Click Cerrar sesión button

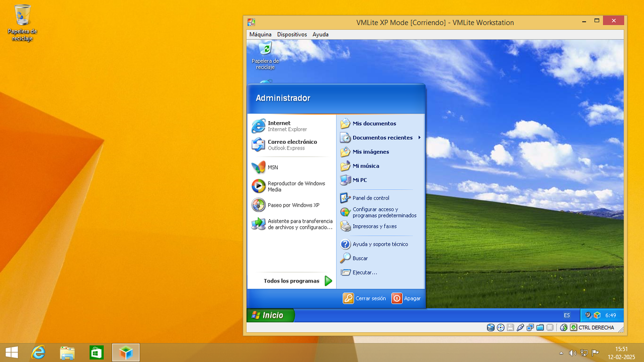pos(365,298)
